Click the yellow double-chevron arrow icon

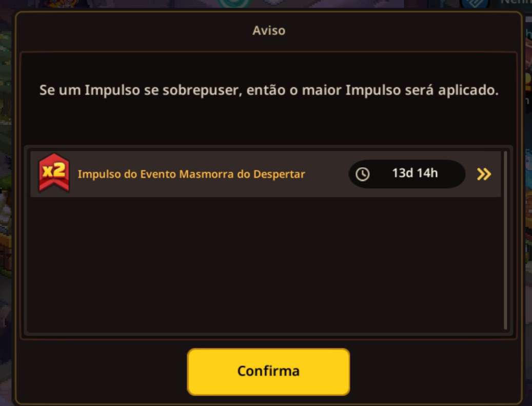[x=484, y=174]
